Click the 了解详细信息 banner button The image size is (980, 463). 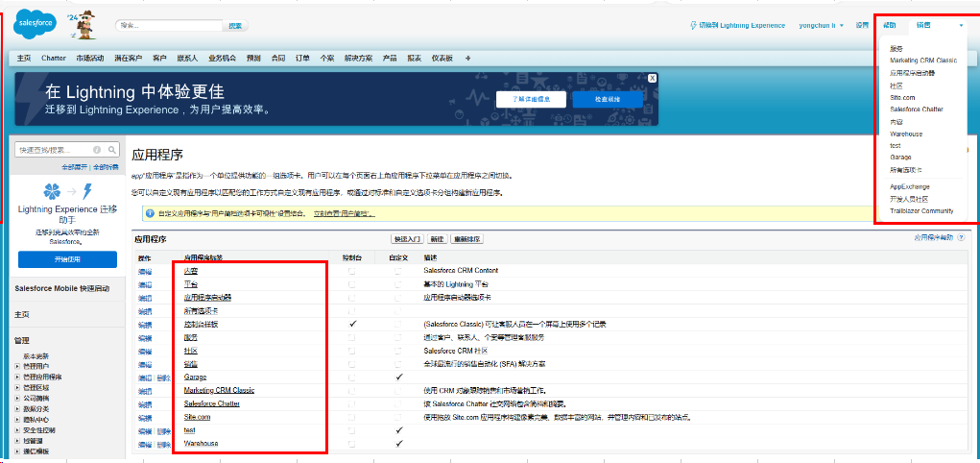pos(531,100)
